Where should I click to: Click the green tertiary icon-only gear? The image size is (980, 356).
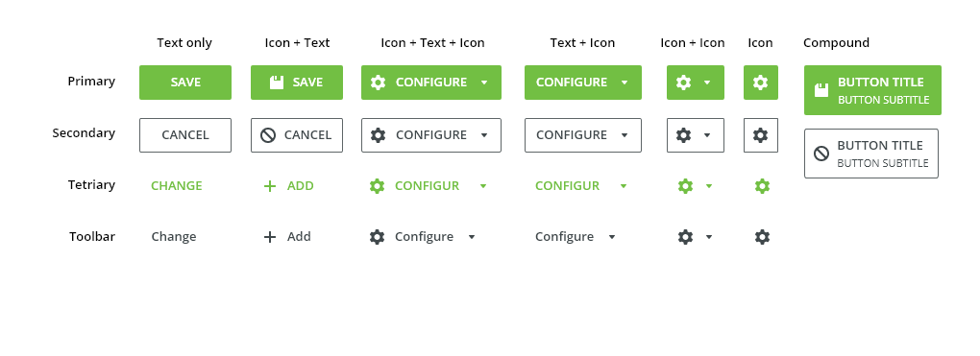coord(762,186)
